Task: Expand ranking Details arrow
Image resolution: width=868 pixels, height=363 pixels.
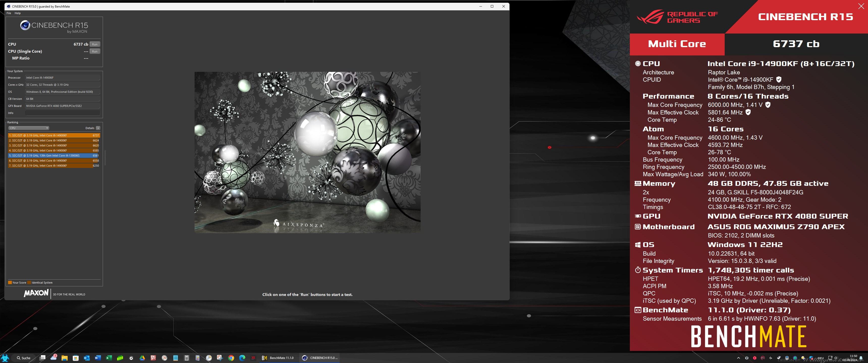Action: [98, 128]
